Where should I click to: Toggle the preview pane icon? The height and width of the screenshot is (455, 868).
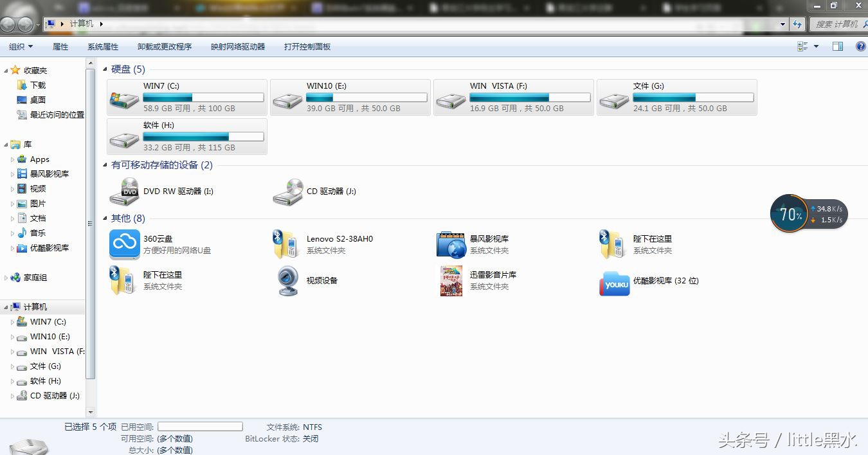tap(837, 46)
